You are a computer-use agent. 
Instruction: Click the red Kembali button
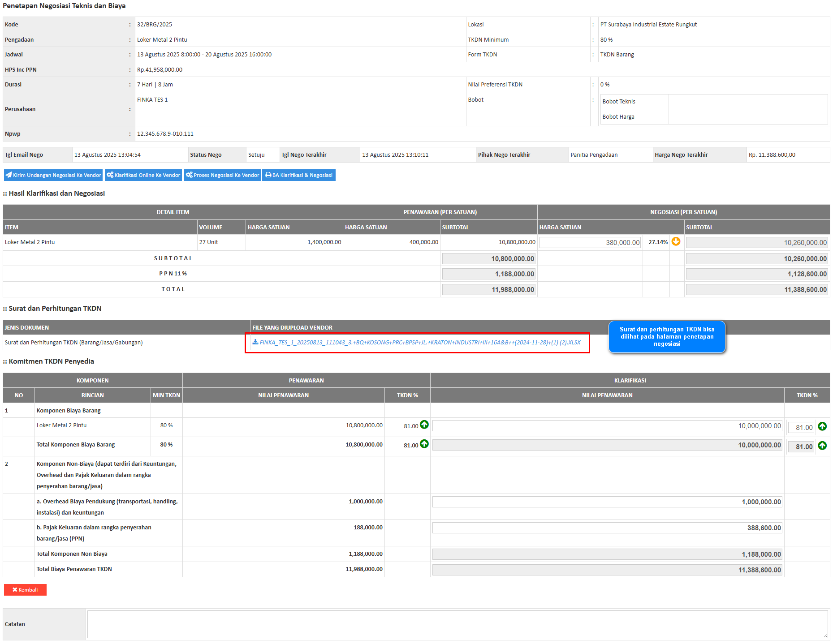click(x=25, y=590)
